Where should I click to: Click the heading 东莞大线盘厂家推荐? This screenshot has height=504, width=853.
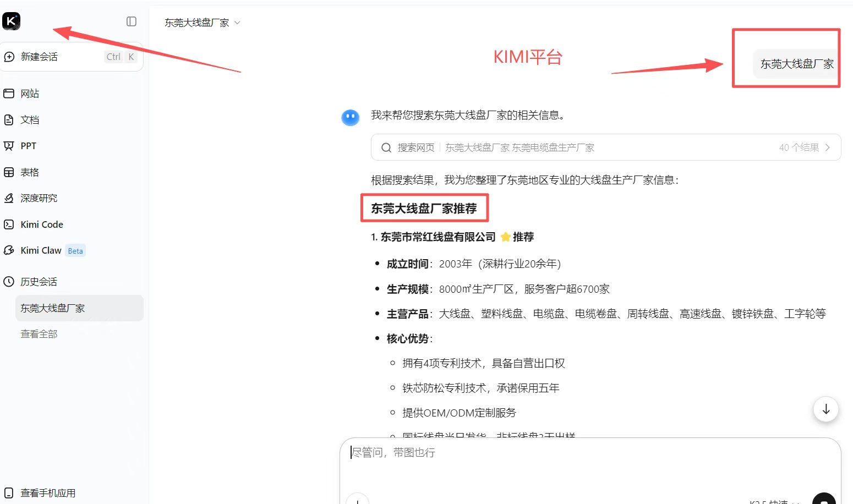click(424, 209)
